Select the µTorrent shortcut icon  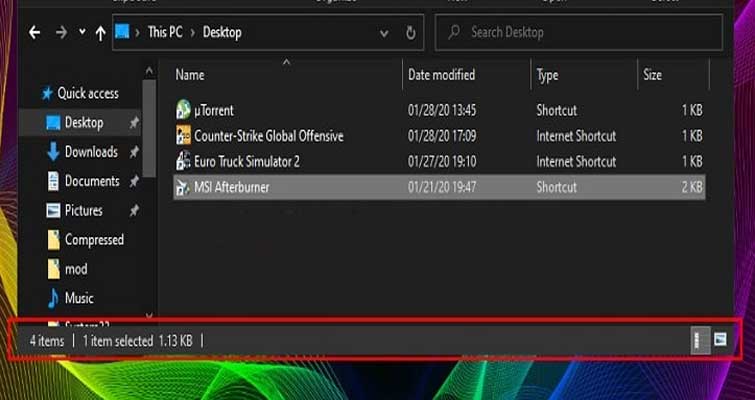pos(183,110)
